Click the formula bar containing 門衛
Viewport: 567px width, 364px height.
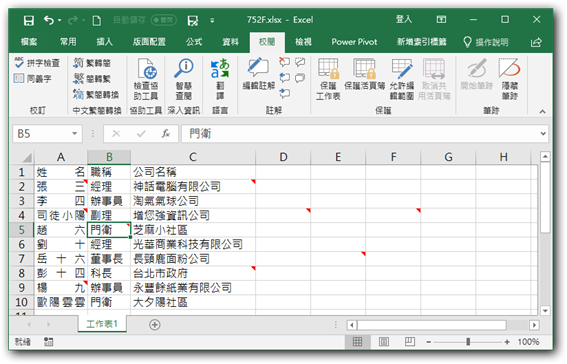click(360, 134)
